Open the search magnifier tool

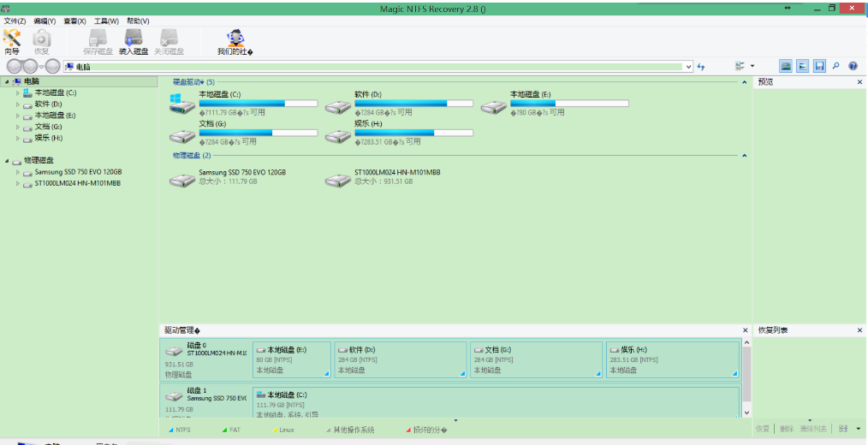pyautogui.click(x=835, y=66)
